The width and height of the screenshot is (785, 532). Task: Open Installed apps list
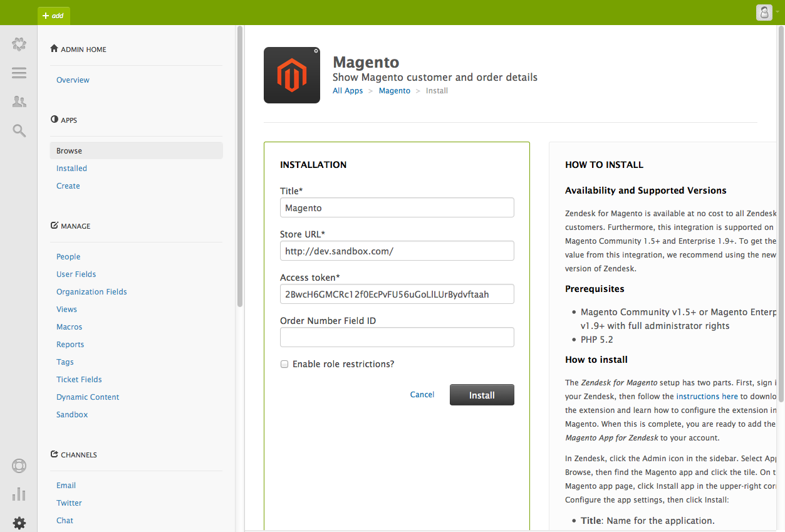pyautogui.click(x=71, y=169)
